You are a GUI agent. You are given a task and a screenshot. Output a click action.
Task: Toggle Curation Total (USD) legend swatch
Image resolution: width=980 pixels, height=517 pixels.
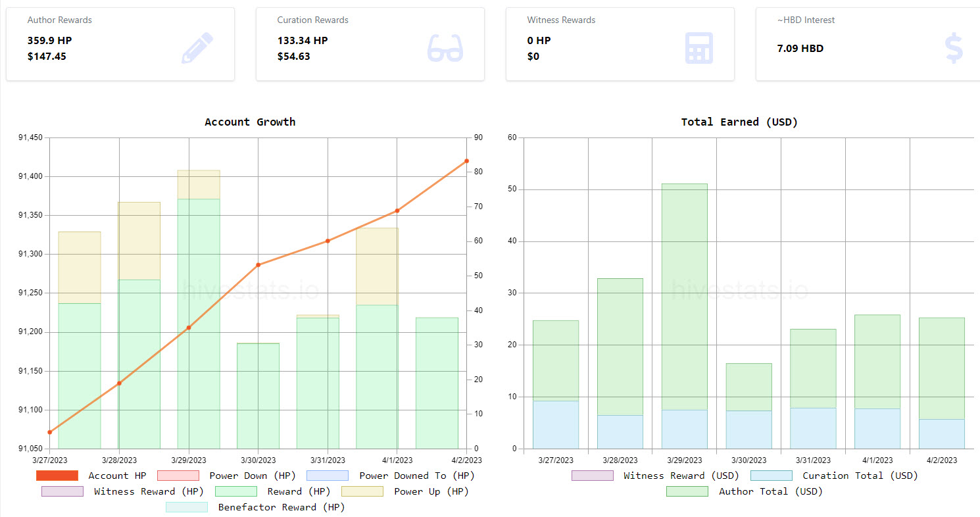[x=771, y=476]
